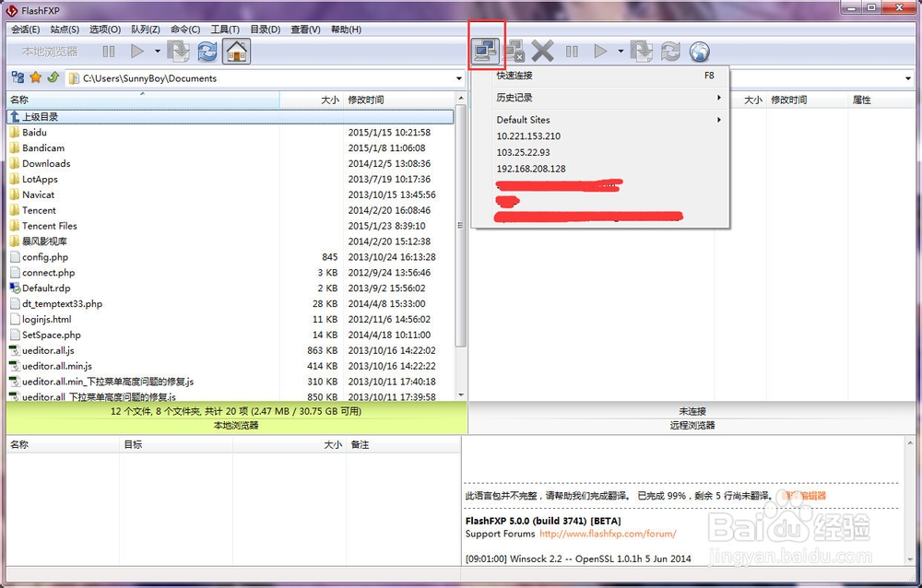Expand the remote path dropdown
Screen dimensions: 922x588
[908, 78]
